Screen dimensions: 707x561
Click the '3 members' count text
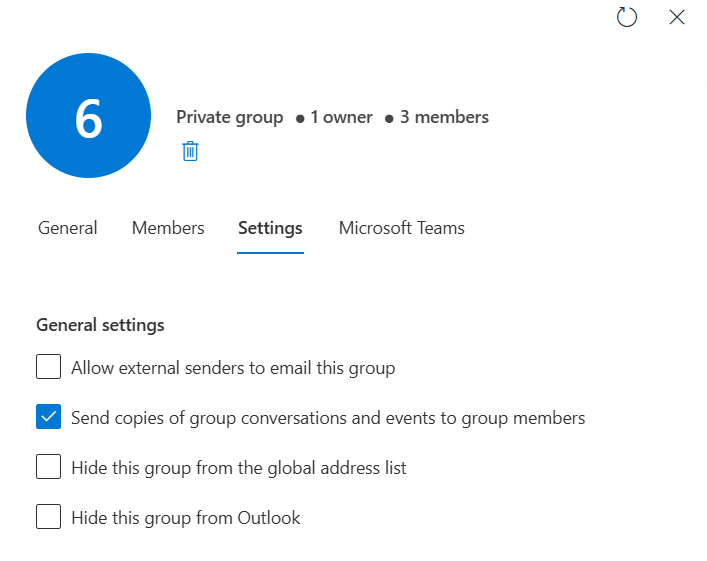[x=444, y=117]
